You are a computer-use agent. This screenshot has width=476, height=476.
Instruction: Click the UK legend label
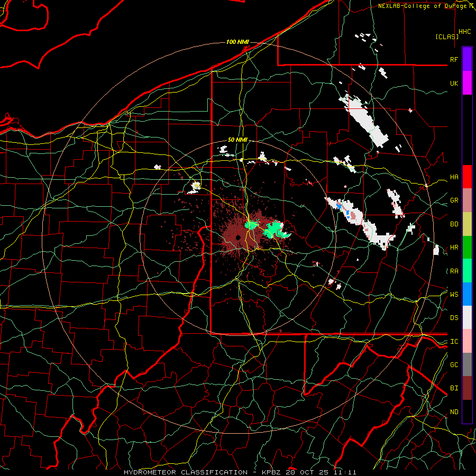coord(454,83)
